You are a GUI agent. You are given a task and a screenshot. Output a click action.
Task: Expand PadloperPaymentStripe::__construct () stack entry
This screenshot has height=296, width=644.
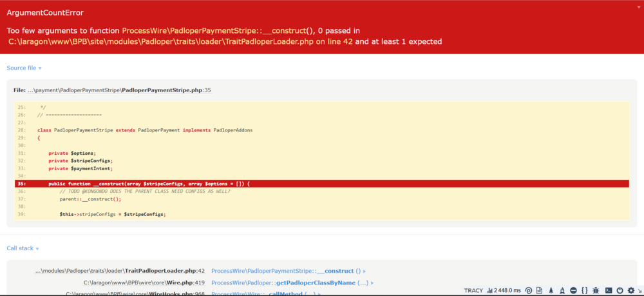coord(289,271)
